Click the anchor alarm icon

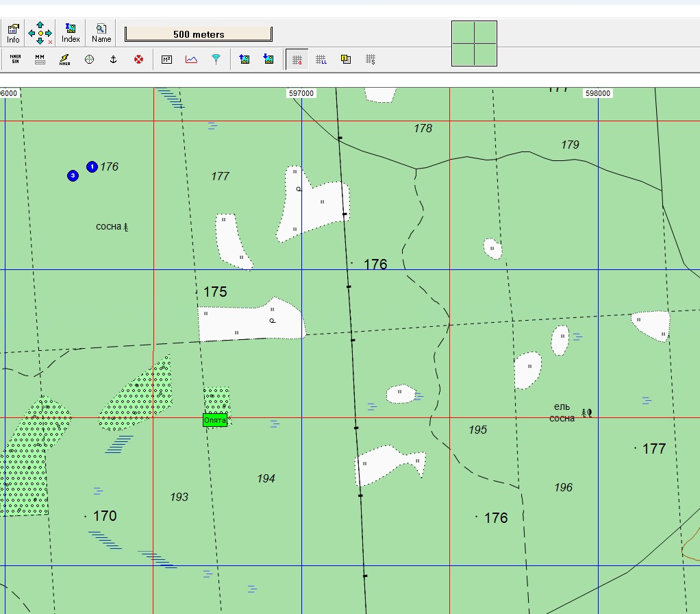[x=114, y=60]
